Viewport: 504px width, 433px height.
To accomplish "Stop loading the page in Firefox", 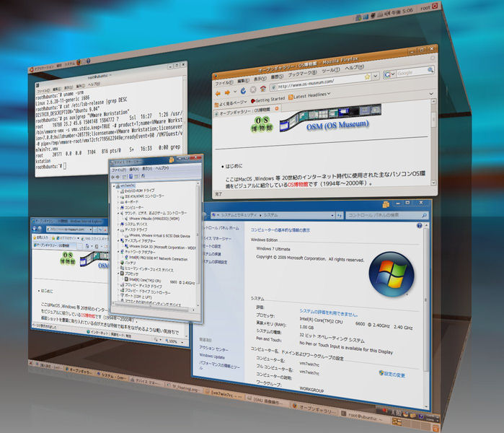I will (253, 89).
